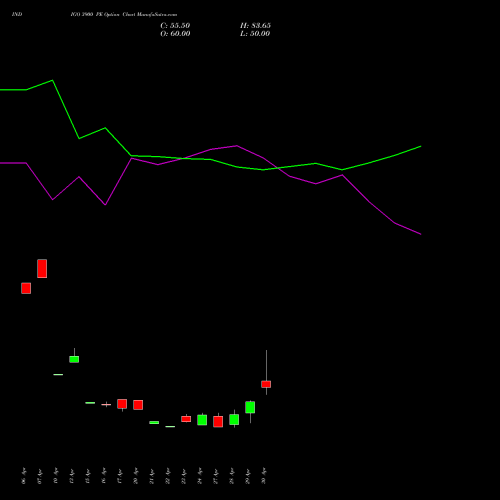
Task: Click the 27 Apr date label
Action: [215, 476]
